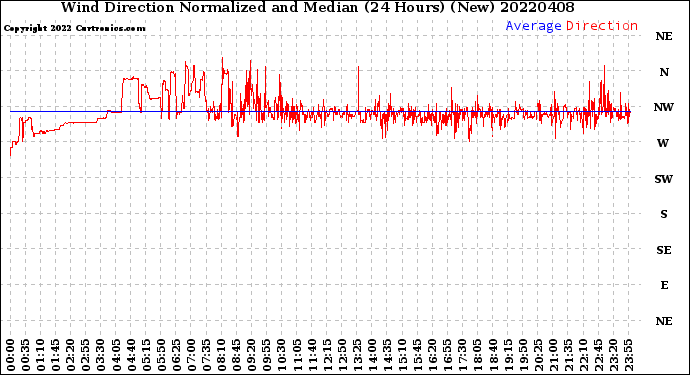Click the 16:20 time label
The image size is (690, 375).
click(433, 355)
